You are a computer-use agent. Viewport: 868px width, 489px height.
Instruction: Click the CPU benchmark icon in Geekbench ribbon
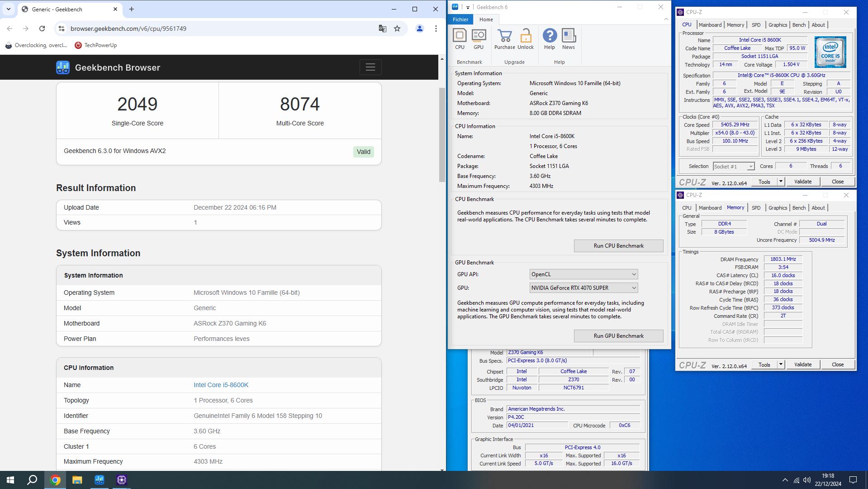pos(460,39)
